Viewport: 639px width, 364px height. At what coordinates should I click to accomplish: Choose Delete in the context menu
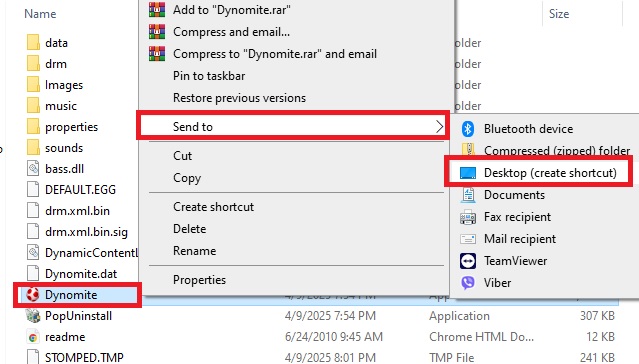(x=189, y=229)
